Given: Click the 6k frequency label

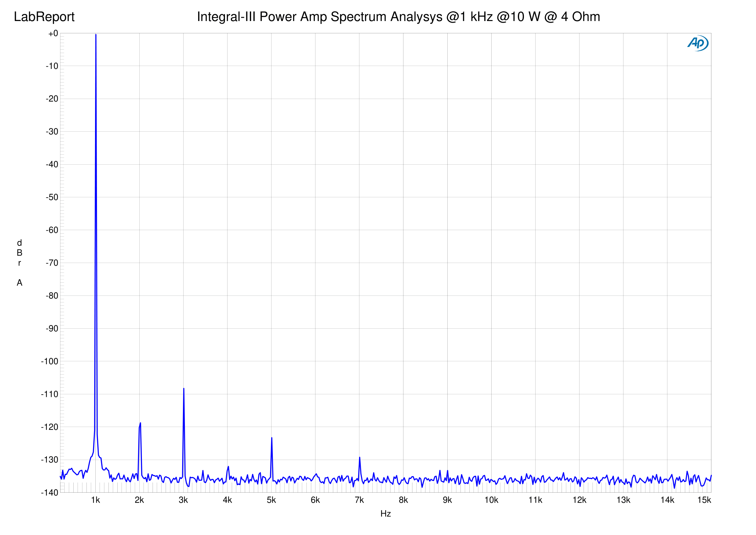Looking at the screenshot, I should coord(315,500).
